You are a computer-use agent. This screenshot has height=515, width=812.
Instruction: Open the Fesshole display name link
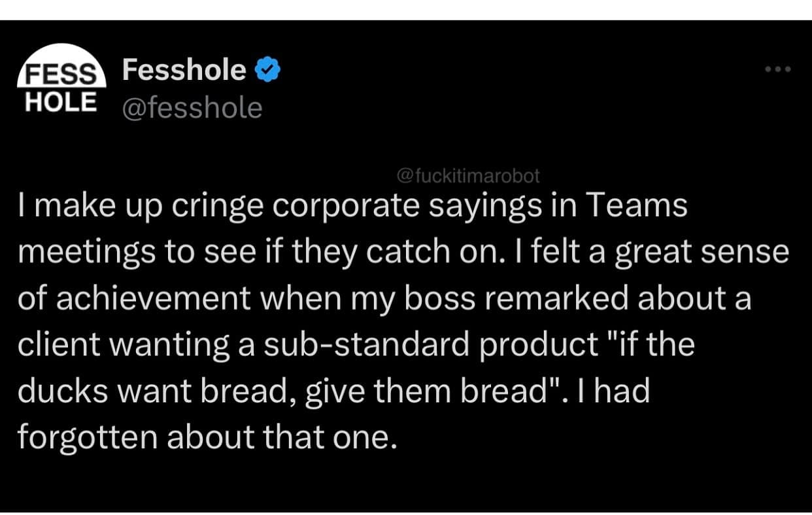pos(184,70)
